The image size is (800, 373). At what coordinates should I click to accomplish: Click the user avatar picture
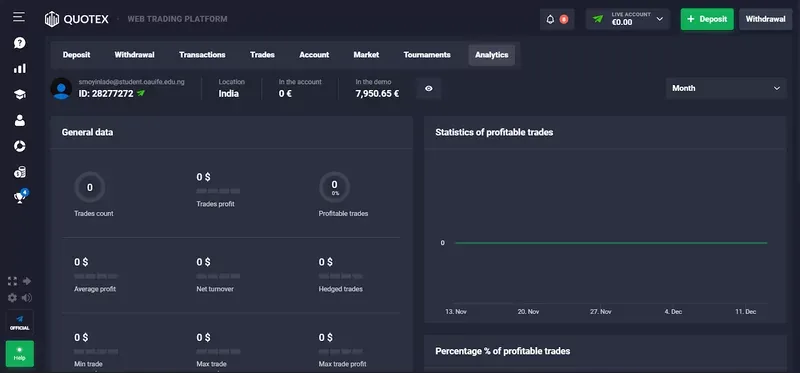61,88
